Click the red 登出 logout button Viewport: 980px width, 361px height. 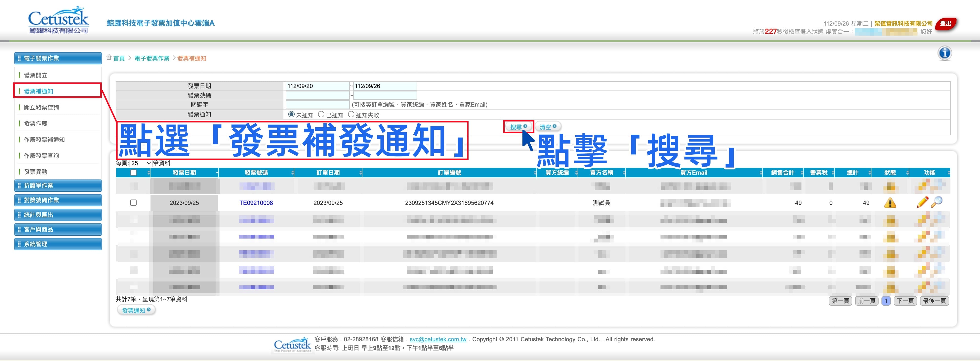point(945,24)
